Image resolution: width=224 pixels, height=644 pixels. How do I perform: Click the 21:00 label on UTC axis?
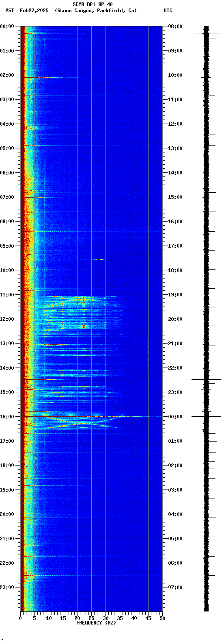(175, 344)
